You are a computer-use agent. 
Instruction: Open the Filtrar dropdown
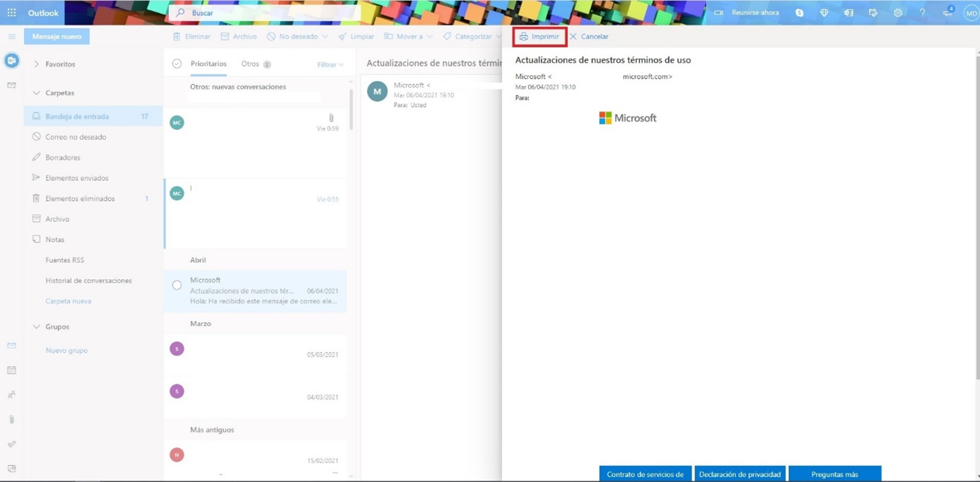coord(330,65)
